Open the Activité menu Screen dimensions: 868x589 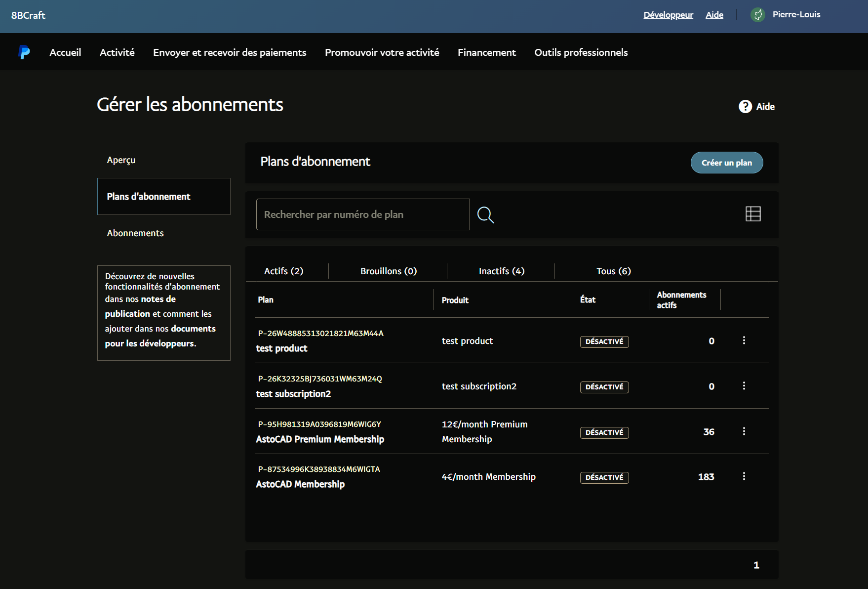point(117,52)
